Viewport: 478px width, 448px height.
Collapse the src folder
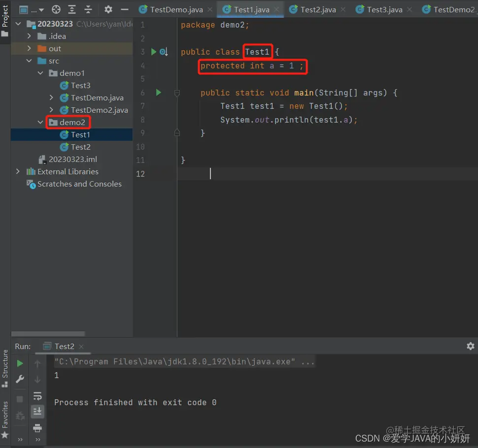pos(29,61)
